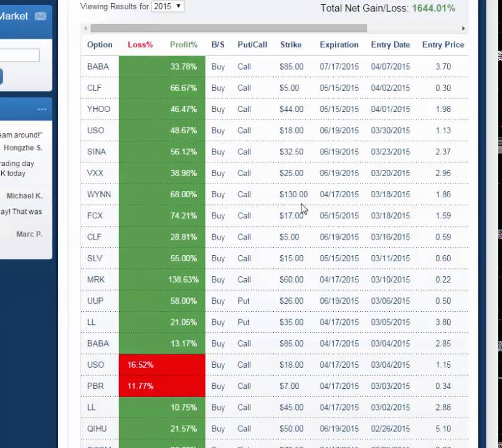The image size is (502, 448).
Task: Click the $7.00 strike for PBR
Action: coord(290,386)
